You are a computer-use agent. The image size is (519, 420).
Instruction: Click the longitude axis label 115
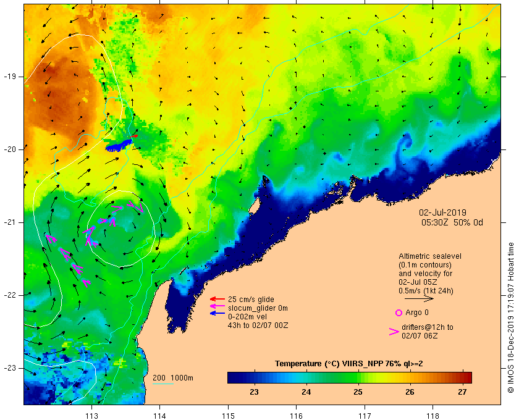tap(228, 416)
